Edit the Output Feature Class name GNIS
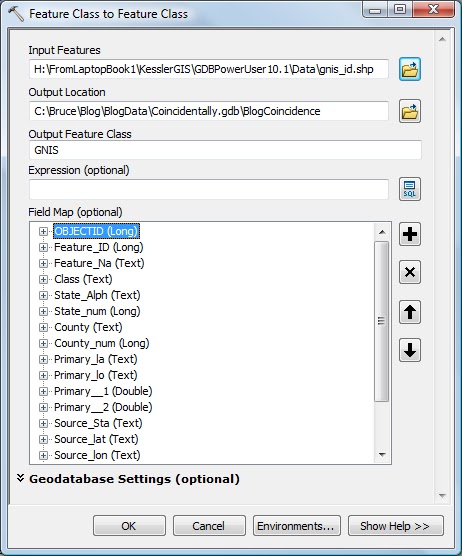 coord(225,150)
